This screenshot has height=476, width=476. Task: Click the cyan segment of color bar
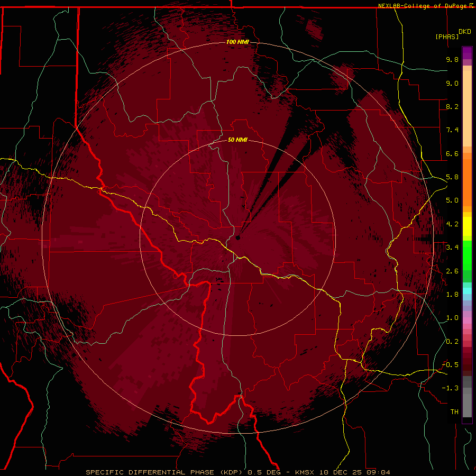tap(467, 291)
